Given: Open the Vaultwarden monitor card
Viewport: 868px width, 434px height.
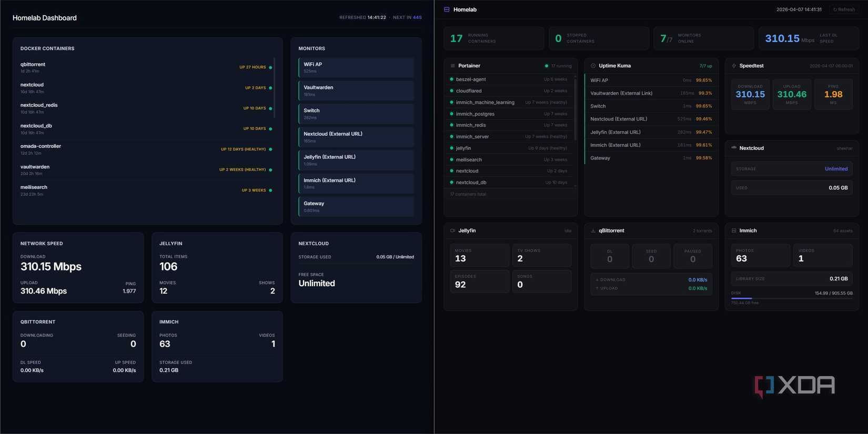Looking at the screenshot, I should [x=356, y=90].
